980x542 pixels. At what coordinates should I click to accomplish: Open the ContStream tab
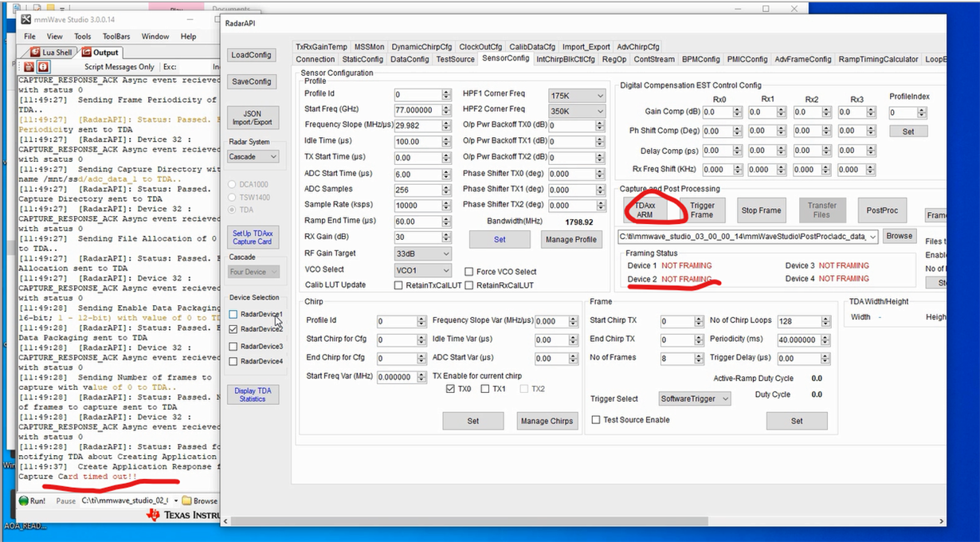(654, 59)
